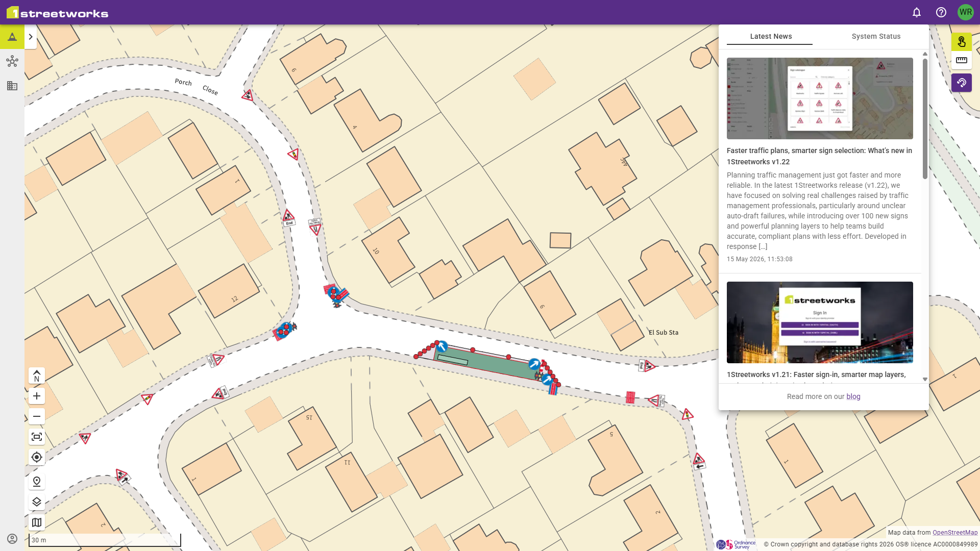
Task: Open the location pin search tool
Action: click(x=37, y=482)
